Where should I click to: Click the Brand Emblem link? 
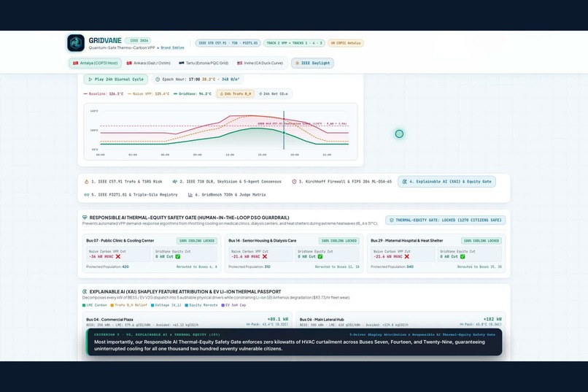click(x=172, y=47)
